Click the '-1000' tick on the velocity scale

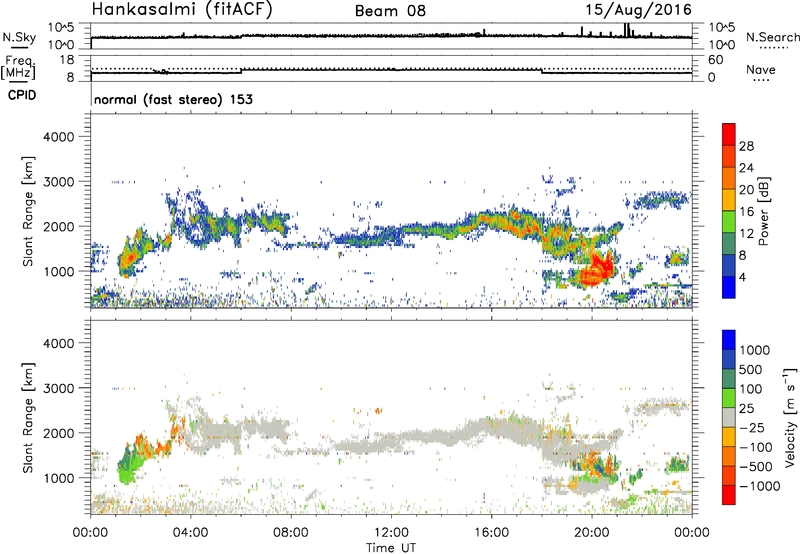tap(759, 486)
